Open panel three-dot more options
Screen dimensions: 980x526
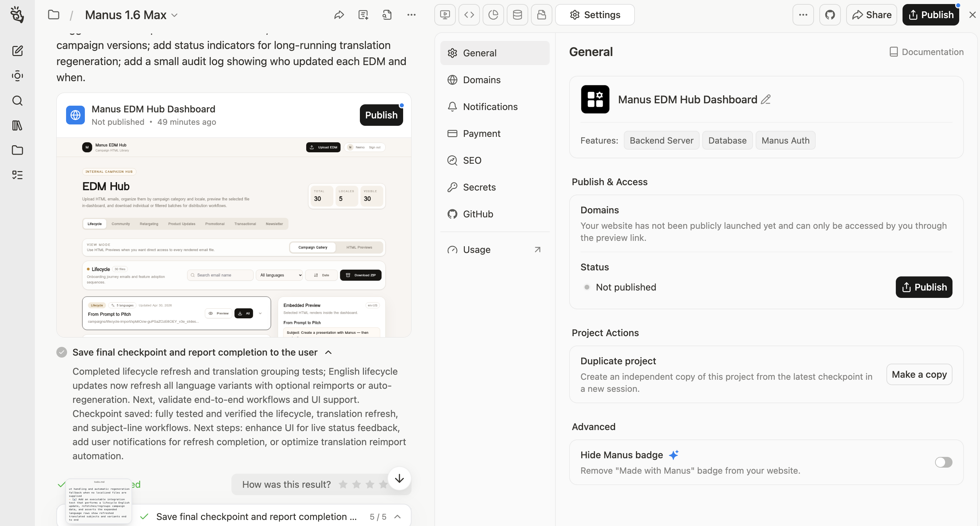coord(803,15)
